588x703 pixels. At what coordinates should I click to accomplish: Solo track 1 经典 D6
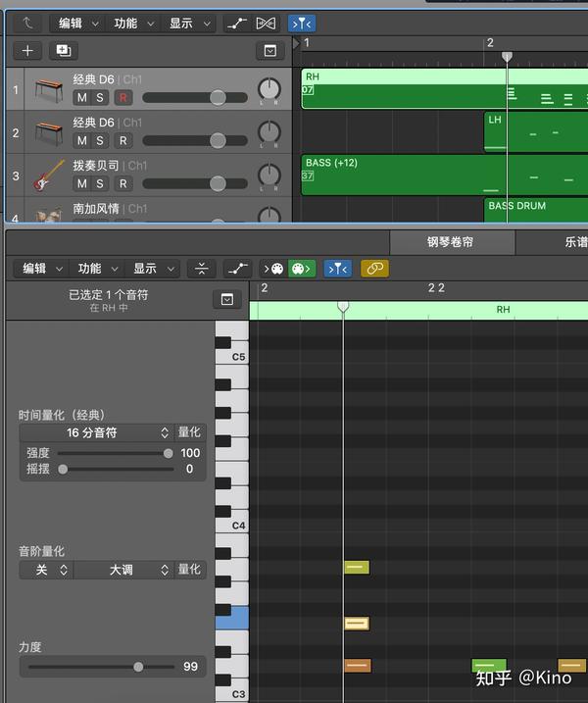click(x=100, y=98)
